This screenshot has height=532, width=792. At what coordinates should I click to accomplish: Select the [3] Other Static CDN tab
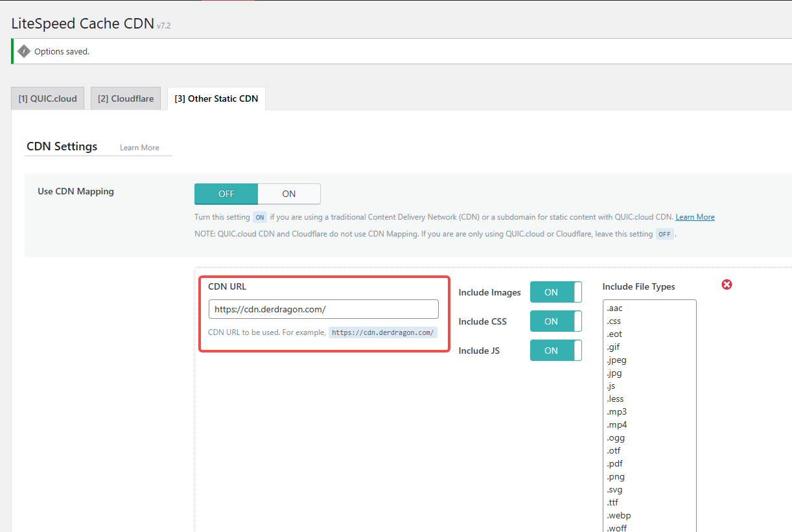pyautogui.click(x=216, y=98)
